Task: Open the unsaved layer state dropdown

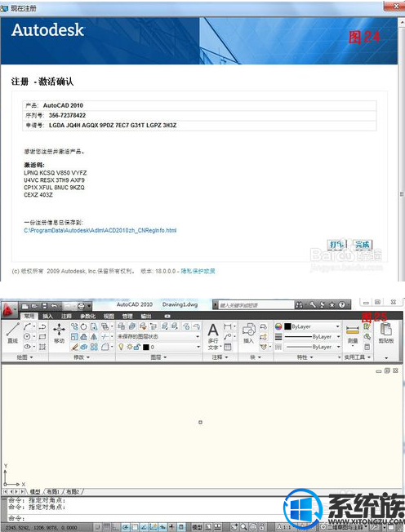Action: (158, 336)
